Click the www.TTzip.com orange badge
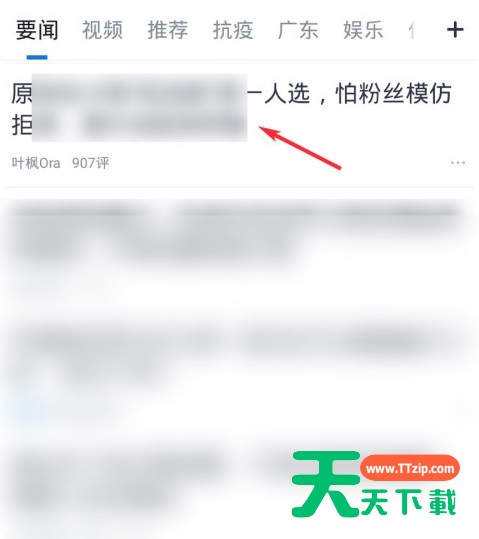The image size is (479, 539). (410, 468)
